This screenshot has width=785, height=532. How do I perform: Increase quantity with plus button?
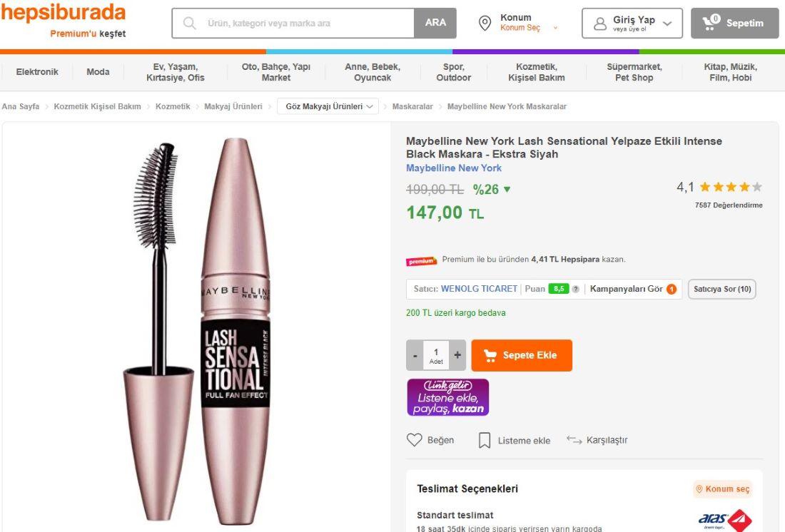click(457, 355)
